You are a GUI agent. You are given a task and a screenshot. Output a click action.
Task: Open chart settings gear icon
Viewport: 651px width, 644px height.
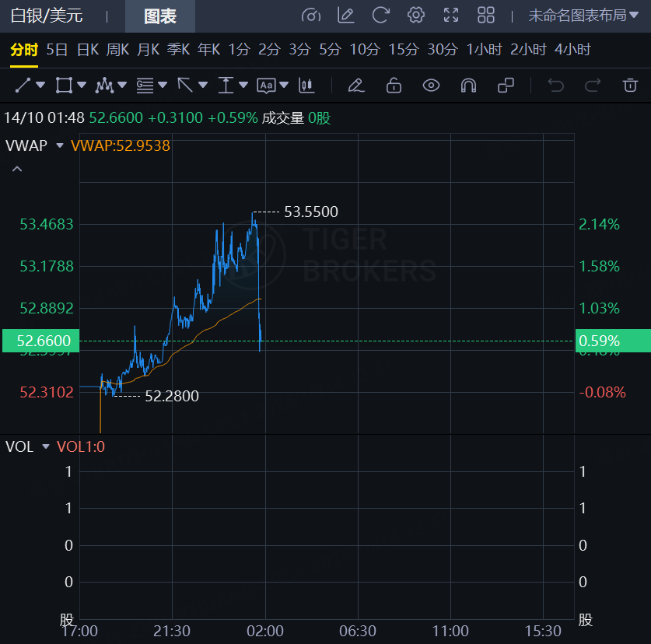(416, 16)
